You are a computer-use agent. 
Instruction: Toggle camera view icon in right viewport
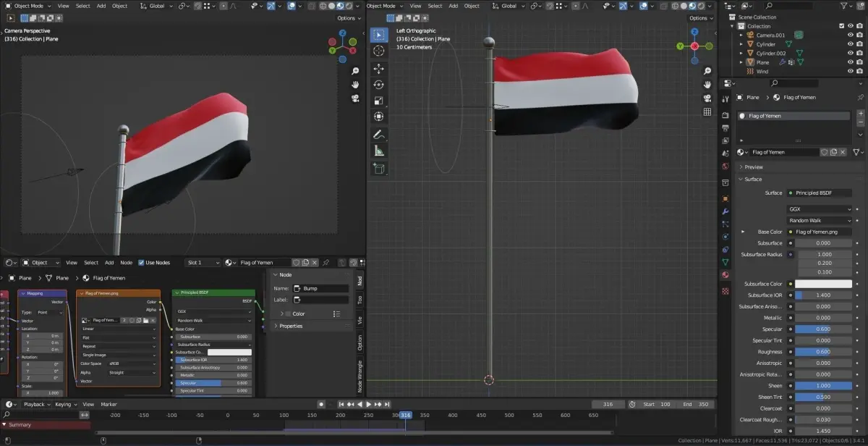(707, 98)
